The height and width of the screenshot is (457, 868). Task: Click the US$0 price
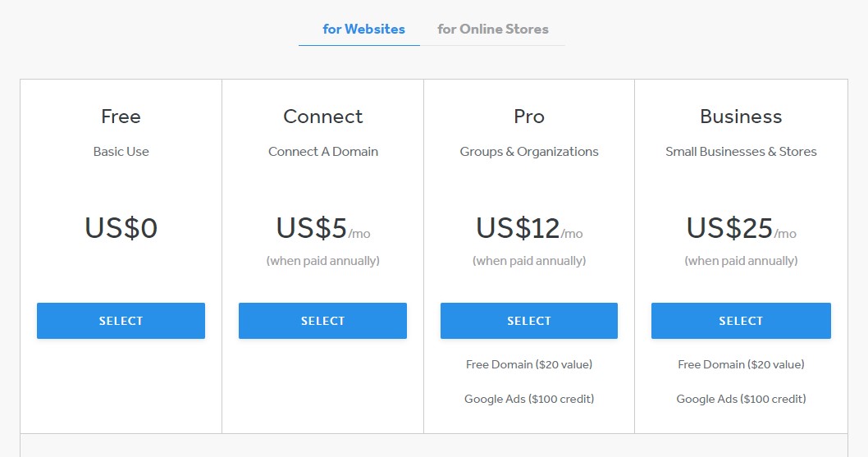(121, 227)
